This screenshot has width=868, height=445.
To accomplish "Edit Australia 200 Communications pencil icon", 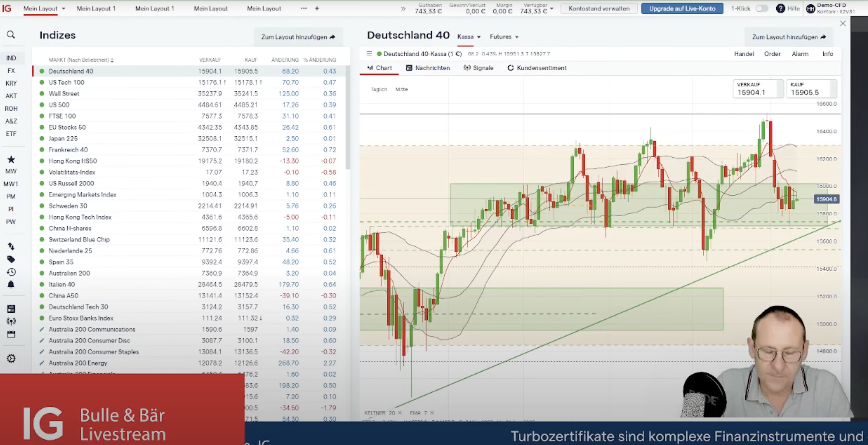I will point(42,329).
